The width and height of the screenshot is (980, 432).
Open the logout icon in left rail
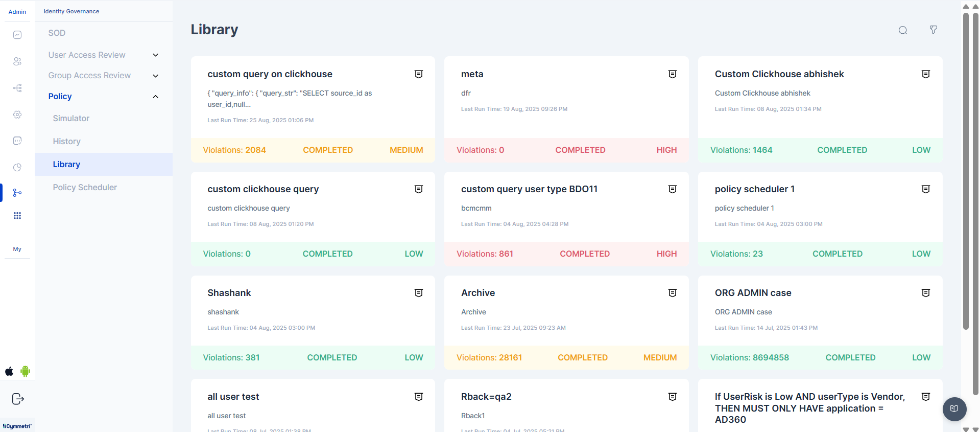click(17, 399)
